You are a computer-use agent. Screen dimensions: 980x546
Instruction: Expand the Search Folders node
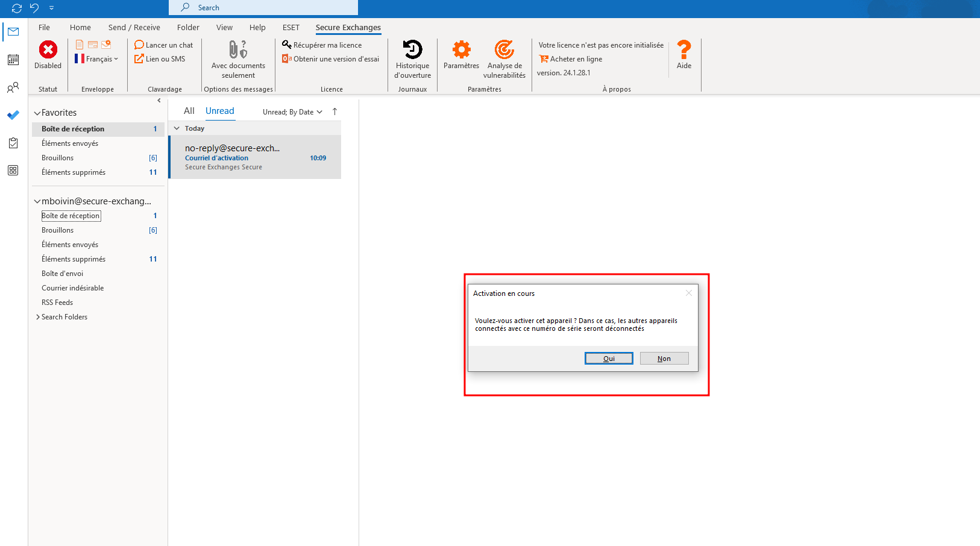[38, 317]
